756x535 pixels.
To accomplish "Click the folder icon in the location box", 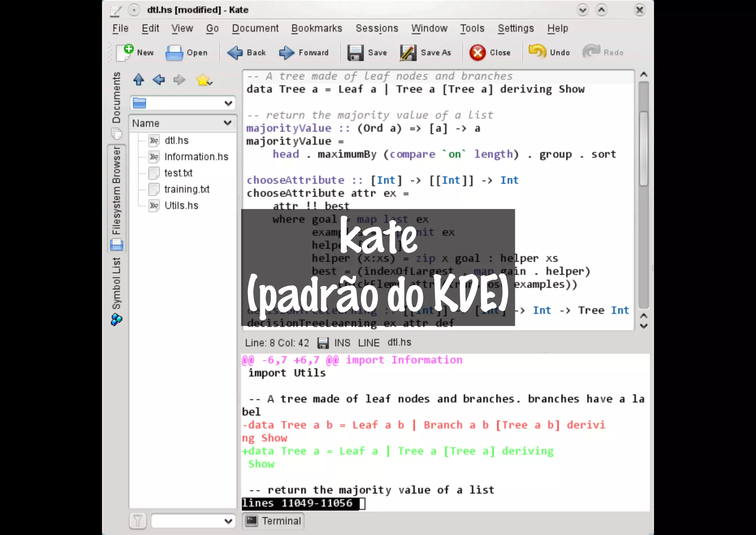I will tap(139, 103).
